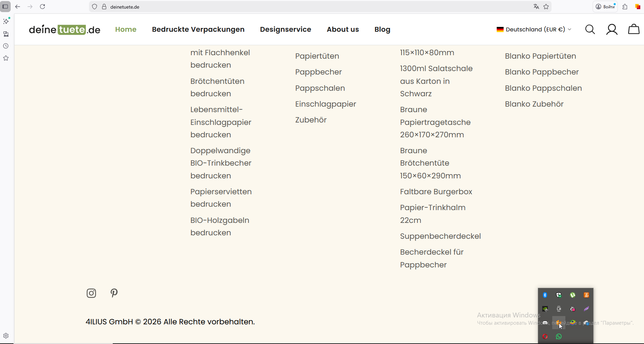Visit the Instagram page via footer icon
Viewport: 644px width, 344px height.
(x=91, y=293)
